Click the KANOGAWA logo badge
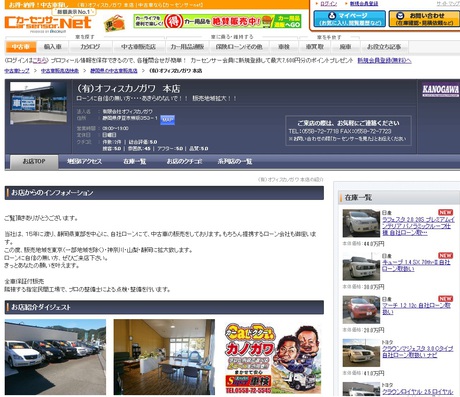Image resolution: width=460 pixels, height=397 pixels. (x=440, y=89)
